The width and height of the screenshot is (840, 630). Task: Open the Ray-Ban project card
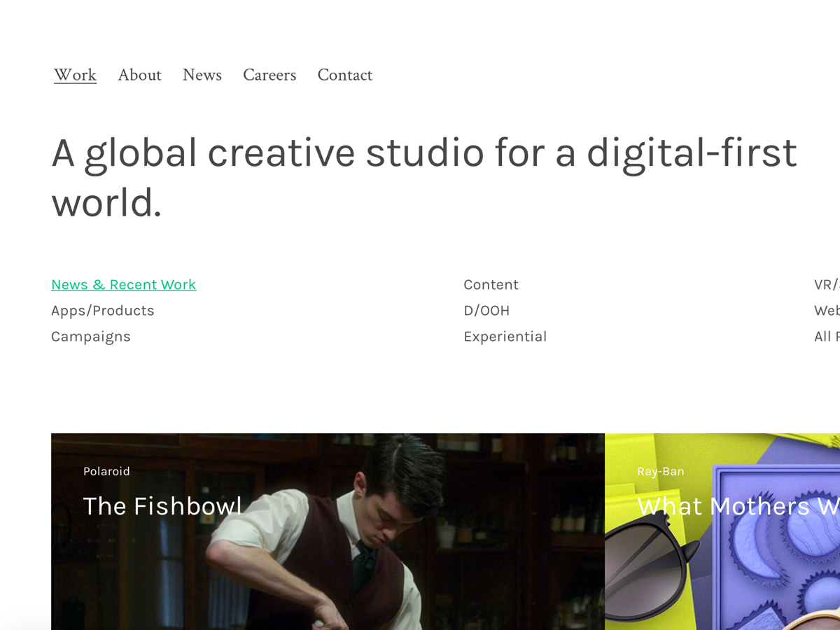pos(722,532)
